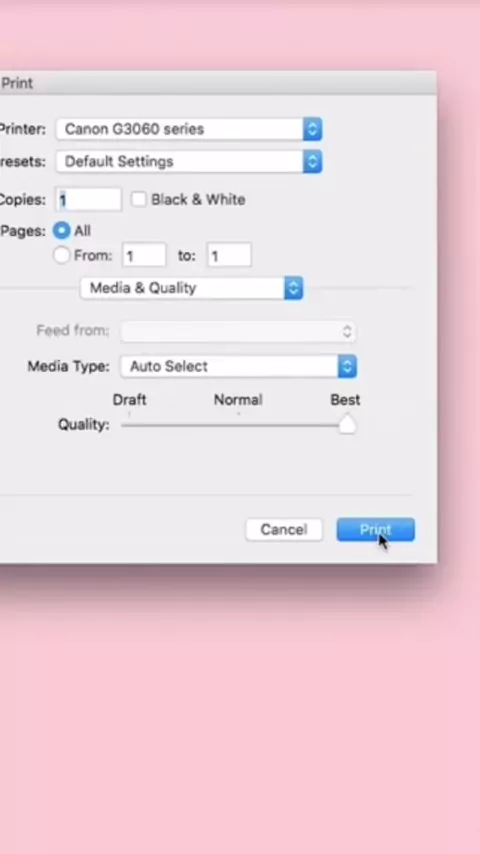Image resolution: width=480 pixels, height=854 pixels.
Task: Enable the Black & White checkbox
Action: 139,199
